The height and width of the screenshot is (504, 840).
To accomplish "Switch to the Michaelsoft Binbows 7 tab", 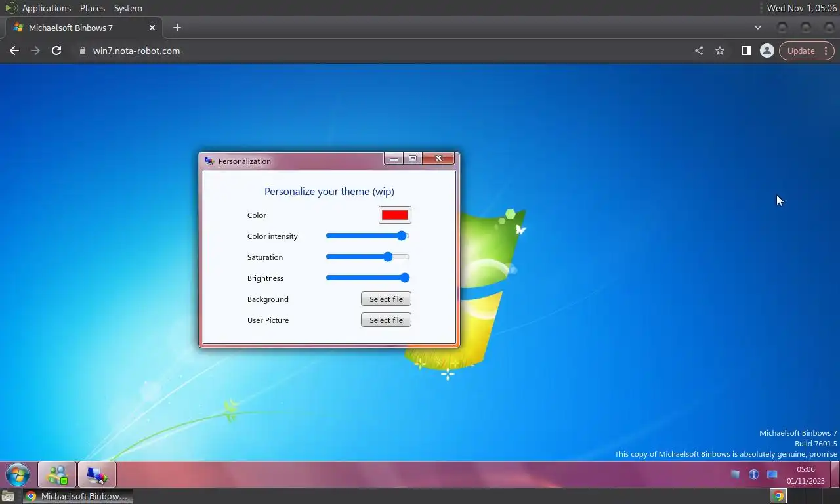I will [x=83, y=28].
